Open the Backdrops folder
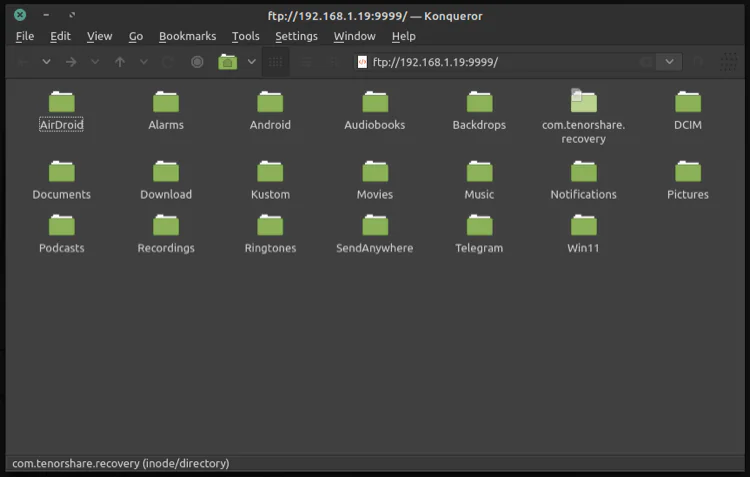750x477 pixels. click(x=479, y=111)
